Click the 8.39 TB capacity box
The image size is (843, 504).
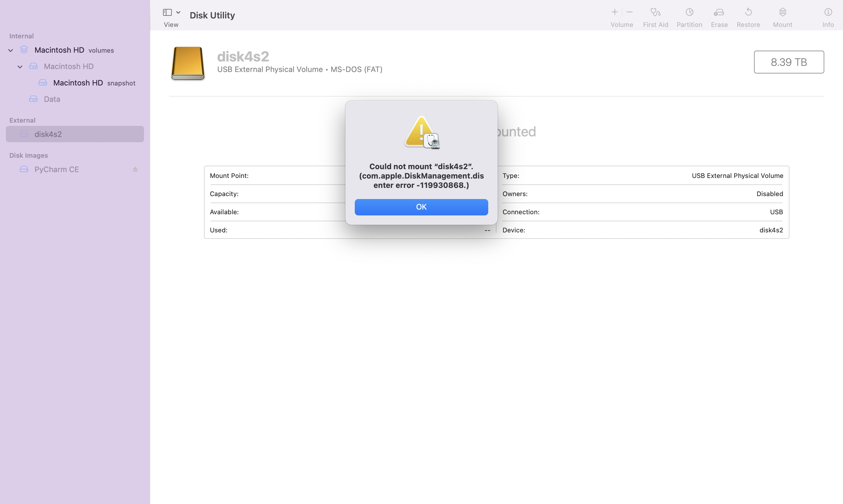coord(789,62)
